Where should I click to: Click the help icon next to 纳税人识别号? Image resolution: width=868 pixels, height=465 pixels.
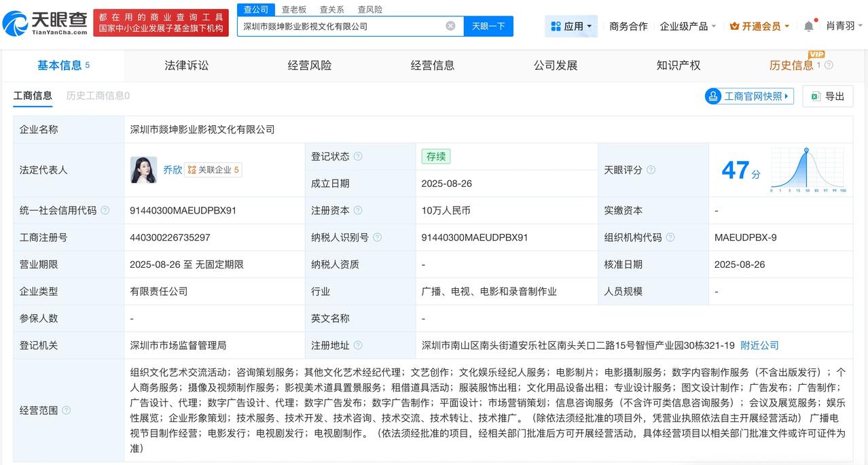(x=377, y=237)
